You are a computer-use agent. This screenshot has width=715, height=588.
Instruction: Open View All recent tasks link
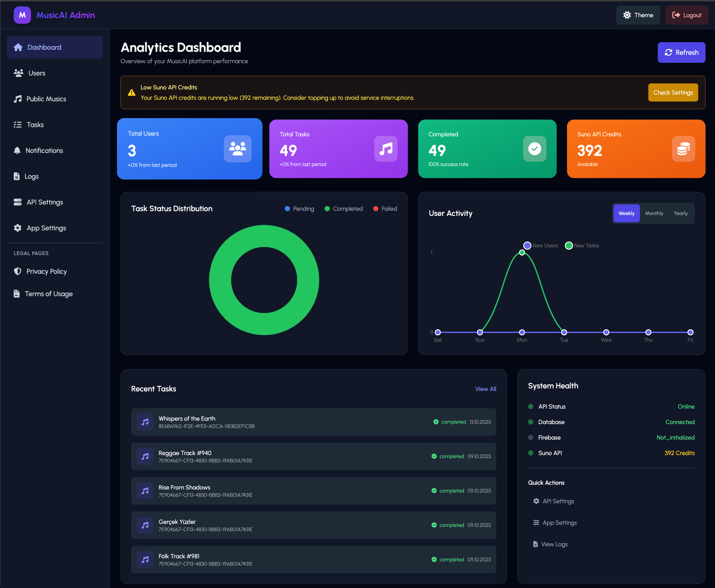click(485, 389)
